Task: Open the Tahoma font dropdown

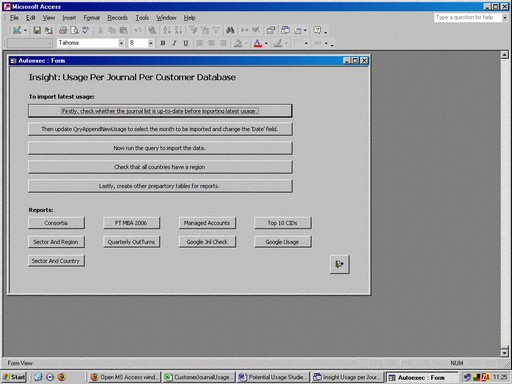Action: pos(121,43)
